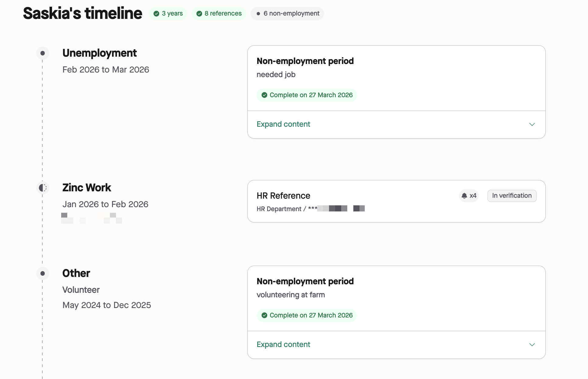Viewport: 588px width, 379px height.
Task: Click the bell reminder icon on HR Reference
Action: pyautogui.click(x=464, y=196)
